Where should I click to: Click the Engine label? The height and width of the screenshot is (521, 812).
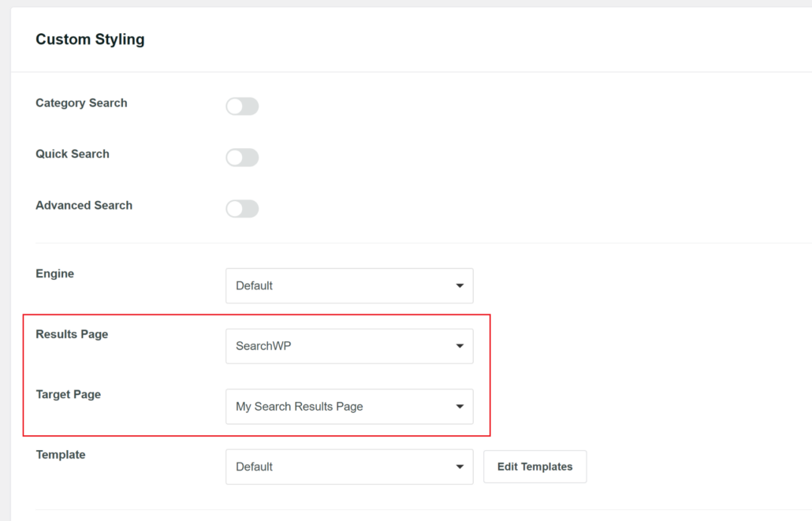pyautogui.click(x=55, y=274)
